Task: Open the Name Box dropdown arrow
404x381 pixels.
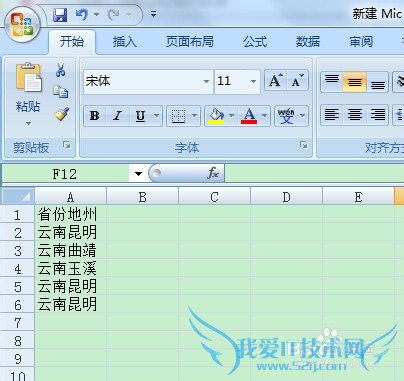Action: click(x=138, y=173)
